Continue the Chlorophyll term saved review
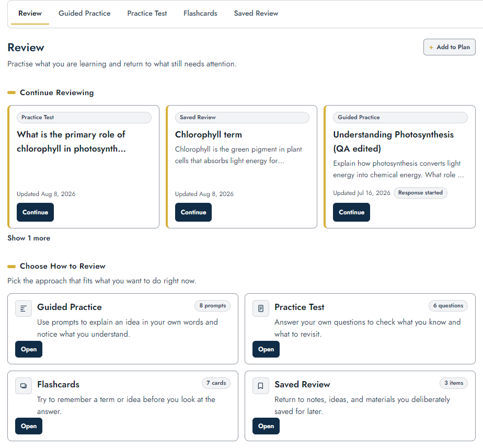 pyautogui.click(x=193, y=212)
